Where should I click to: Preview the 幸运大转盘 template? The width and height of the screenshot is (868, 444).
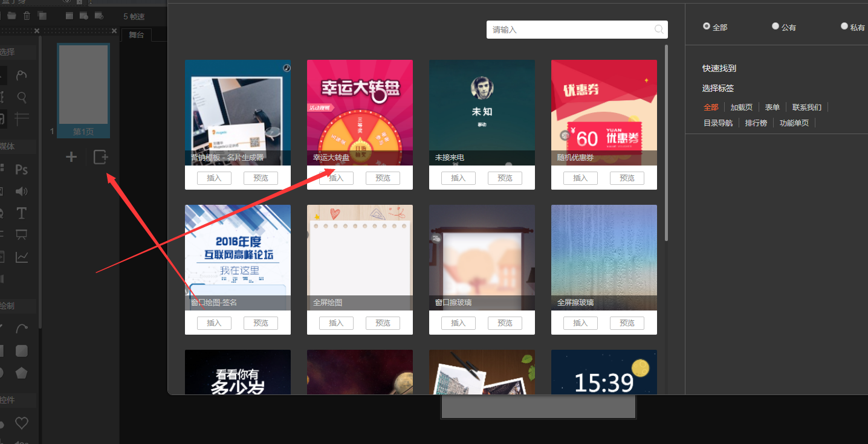[x=383, y=178]
